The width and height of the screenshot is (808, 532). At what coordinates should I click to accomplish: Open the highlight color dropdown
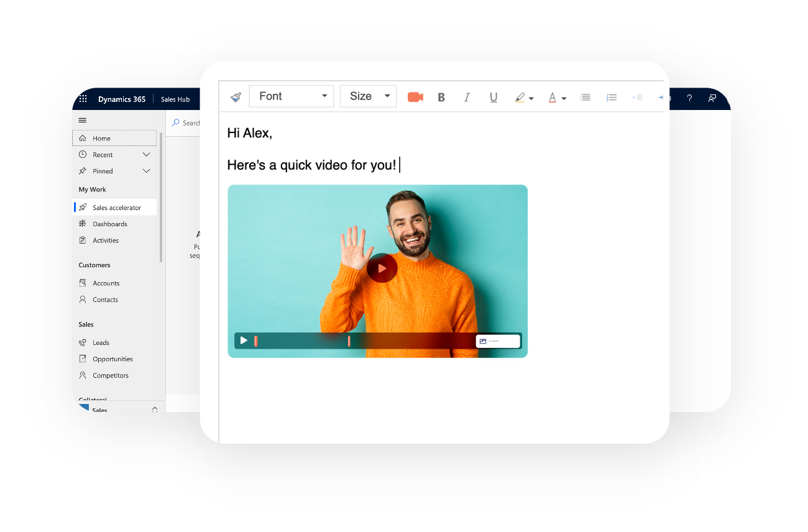tap(531, 98)
